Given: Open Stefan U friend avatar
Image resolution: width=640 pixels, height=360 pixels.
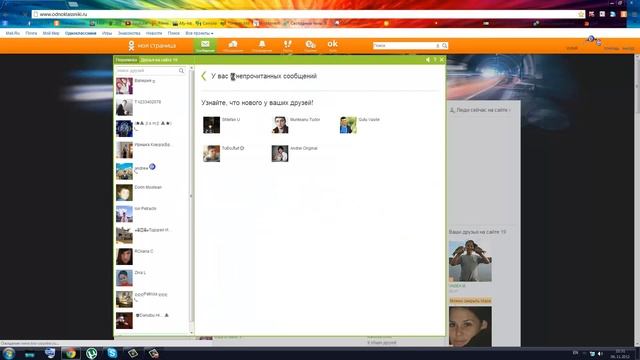Looking at the screenshot, I should (211, 125).
